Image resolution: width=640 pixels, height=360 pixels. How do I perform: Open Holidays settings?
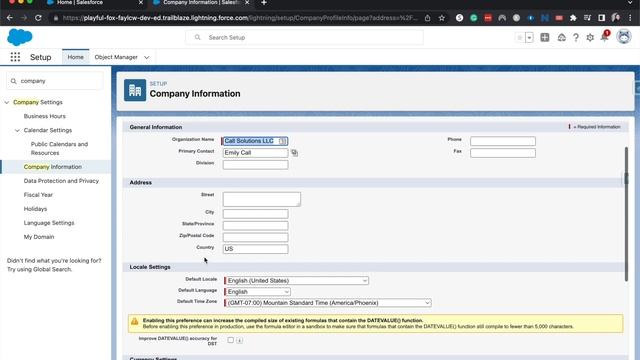click(35, 209)
